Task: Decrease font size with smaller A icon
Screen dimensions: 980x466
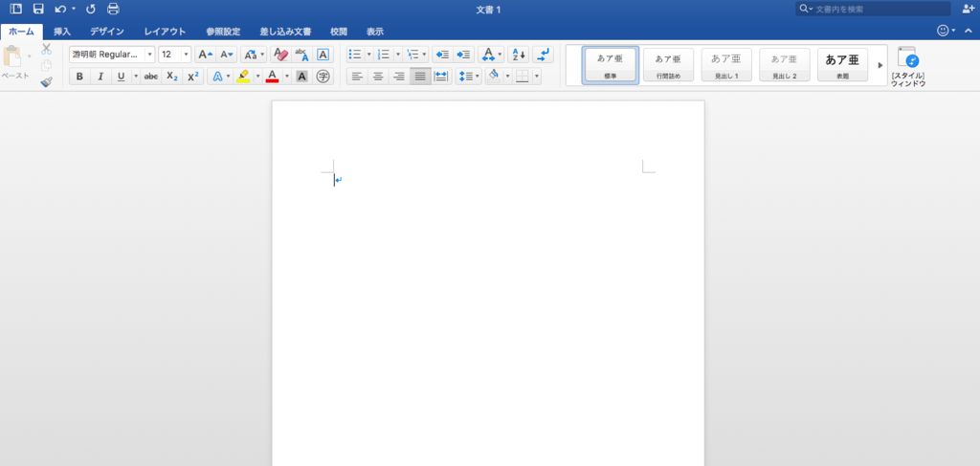Action: [226, 55]
